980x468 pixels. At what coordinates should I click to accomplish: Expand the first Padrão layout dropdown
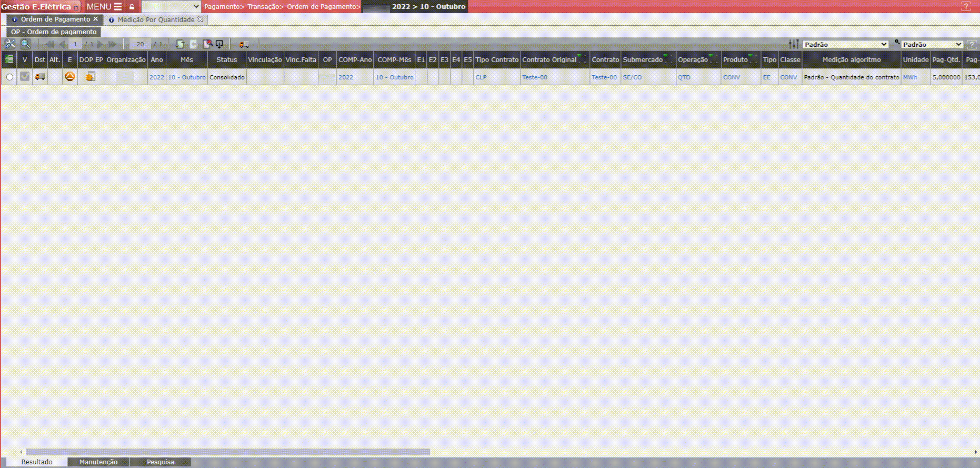845,44
